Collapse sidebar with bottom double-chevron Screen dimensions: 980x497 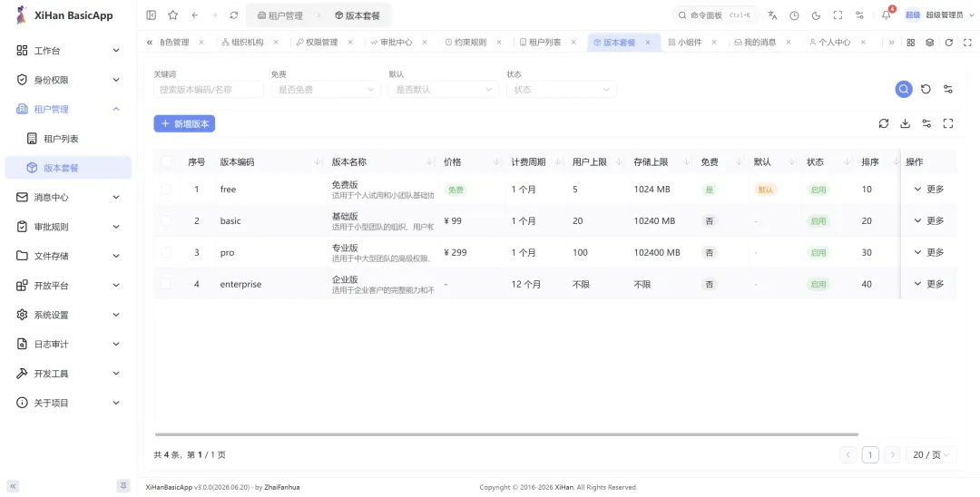[13, 486]
